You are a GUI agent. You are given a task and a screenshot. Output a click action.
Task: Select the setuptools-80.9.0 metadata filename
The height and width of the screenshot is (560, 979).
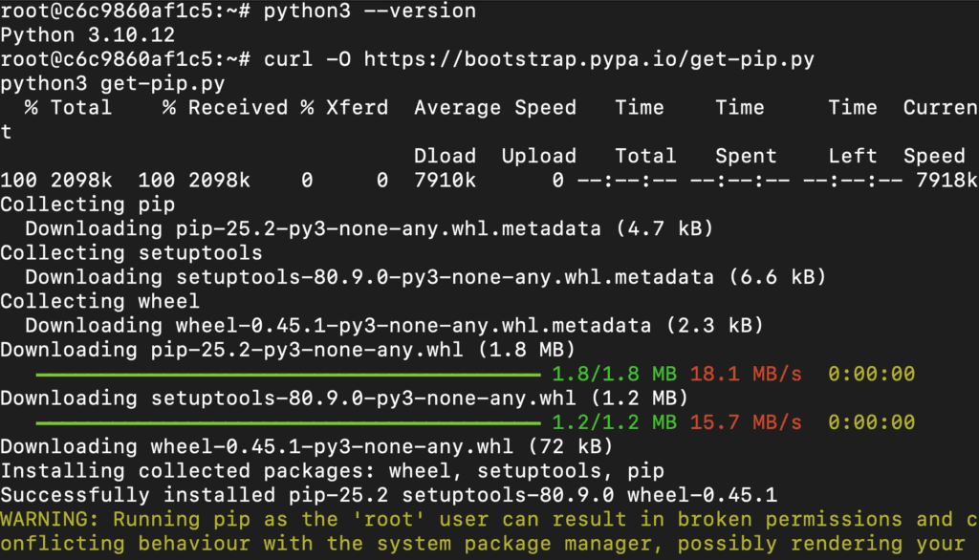(x=445, y=277)
